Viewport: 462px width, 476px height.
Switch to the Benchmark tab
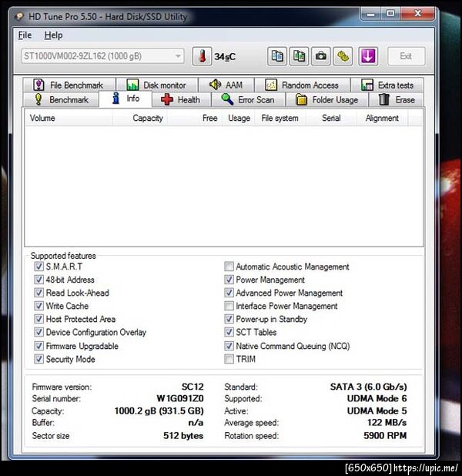(x=61, y=99)
